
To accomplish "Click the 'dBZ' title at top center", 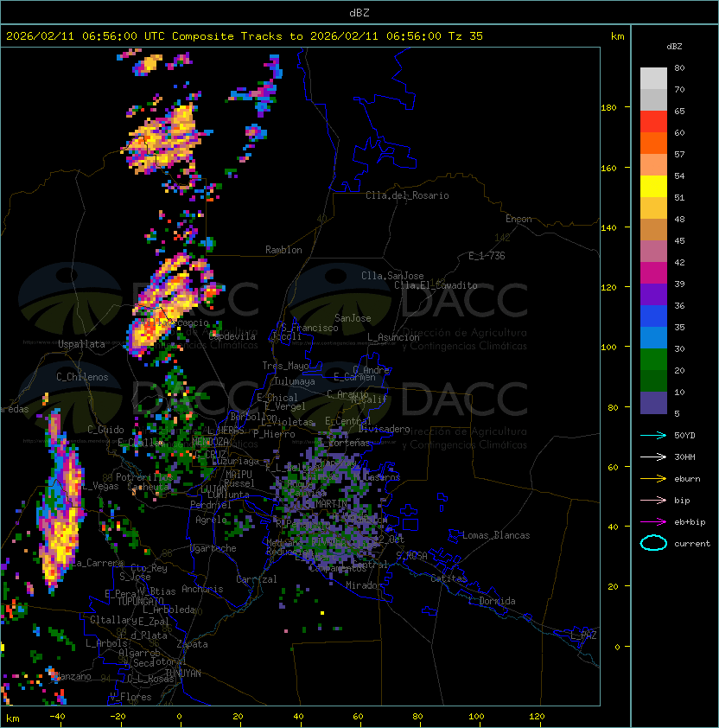I will coord(359,12).
